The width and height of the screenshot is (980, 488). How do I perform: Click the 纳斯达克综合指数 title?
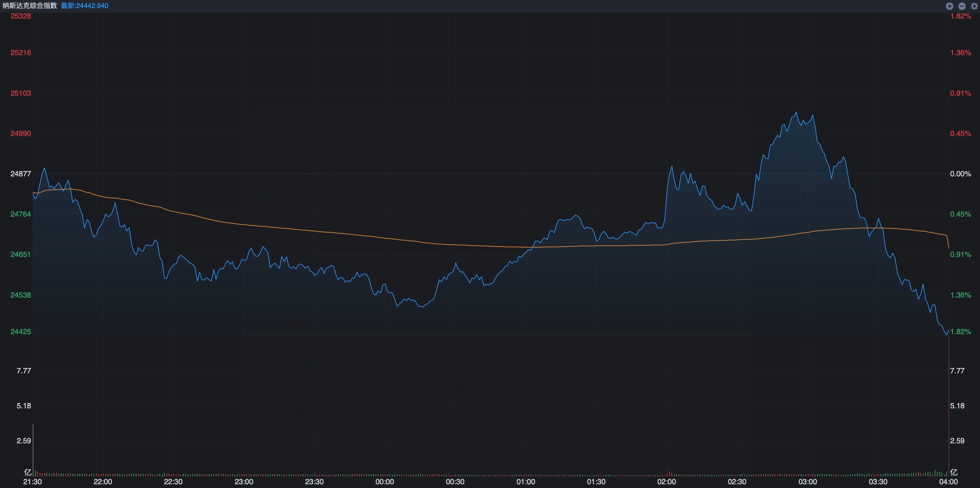click(x=30, y=6)
